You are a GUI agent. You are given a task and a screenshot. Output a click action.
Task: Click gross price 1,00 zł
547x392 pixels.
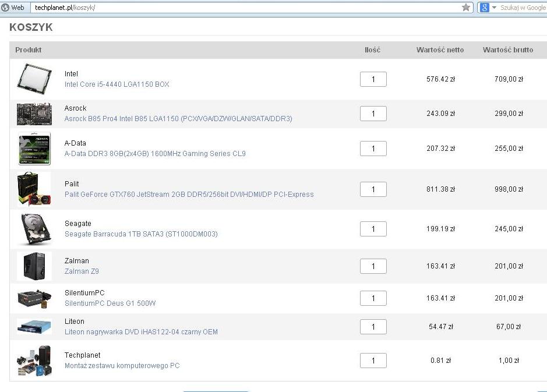coord(509,361)
